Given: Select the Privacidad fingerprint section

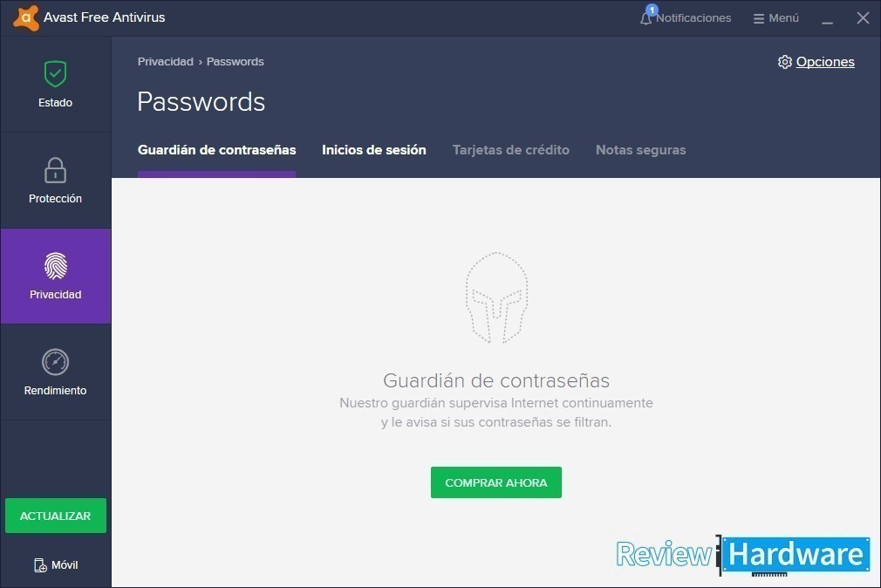Looking at the screenshot, I should (x=55, y=276).
